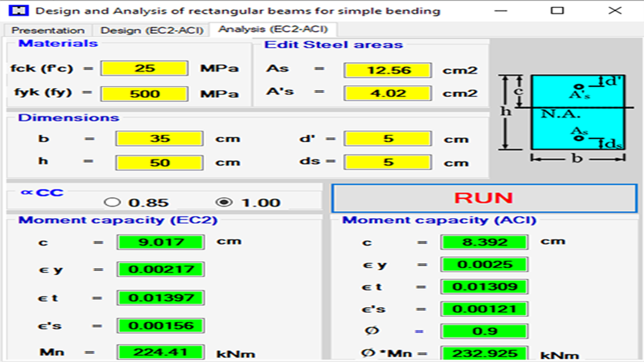The width and height of the screenshot is (644, 362).
Task: Edit the beam height h field
Action: 160,162
